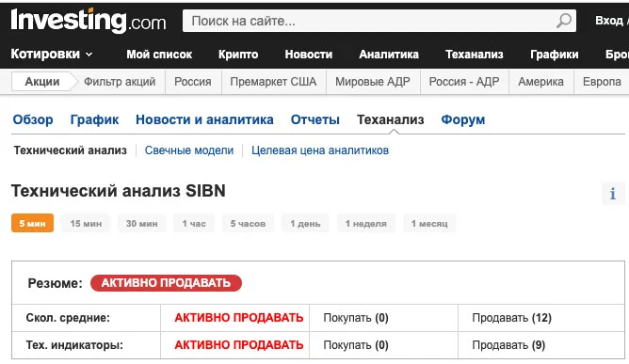Click the Резюме label
Image resolution: width=629 pixels, height=364 pixels.
point(55,283)
